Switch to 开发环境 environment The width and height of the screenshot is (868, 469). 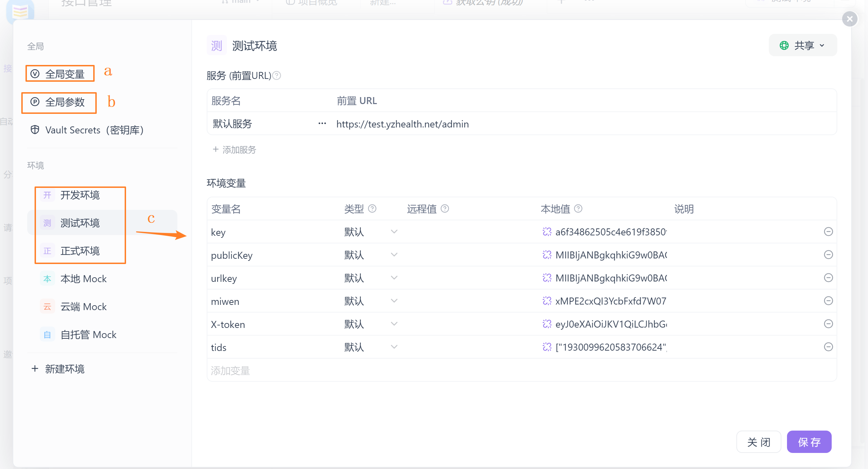click(80, 195)
